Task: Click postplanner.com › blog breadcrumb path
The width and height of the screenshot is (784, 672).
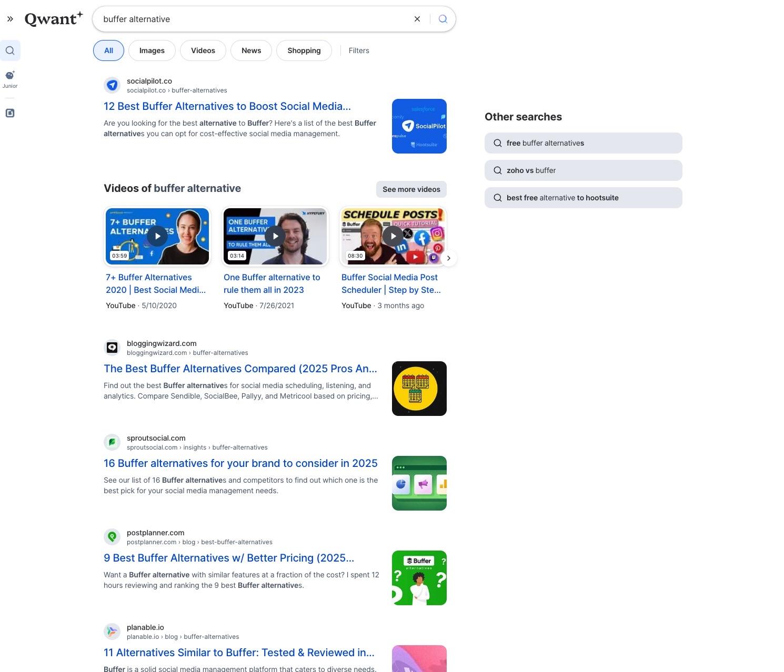Action: 199,542
